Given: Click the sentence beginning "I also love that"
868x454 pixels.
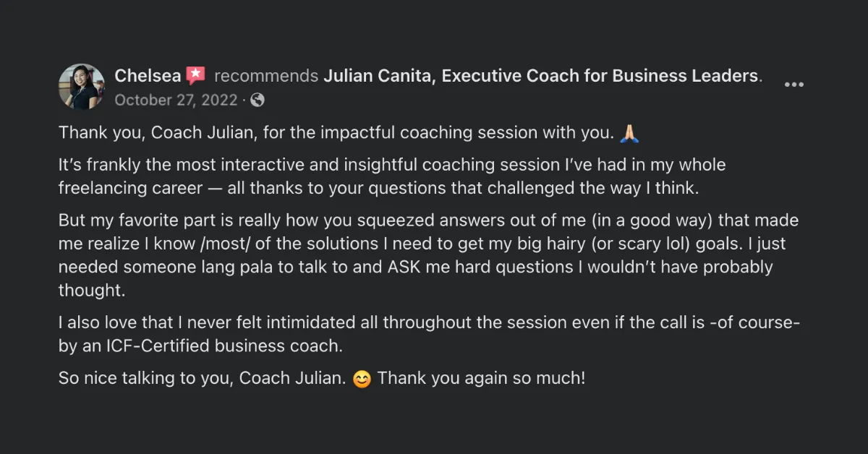Looking at the screenshot, I should click(429, 334).
